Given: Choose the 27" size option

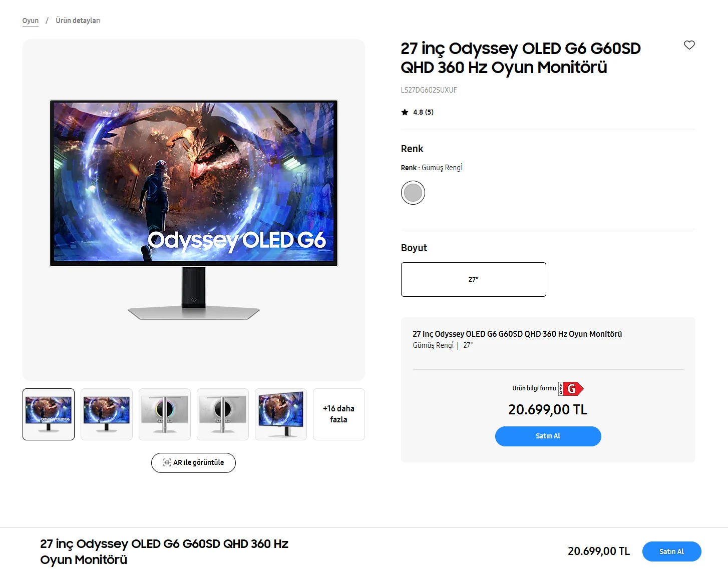Looking at the screenshot, I should tap(473, 279).
